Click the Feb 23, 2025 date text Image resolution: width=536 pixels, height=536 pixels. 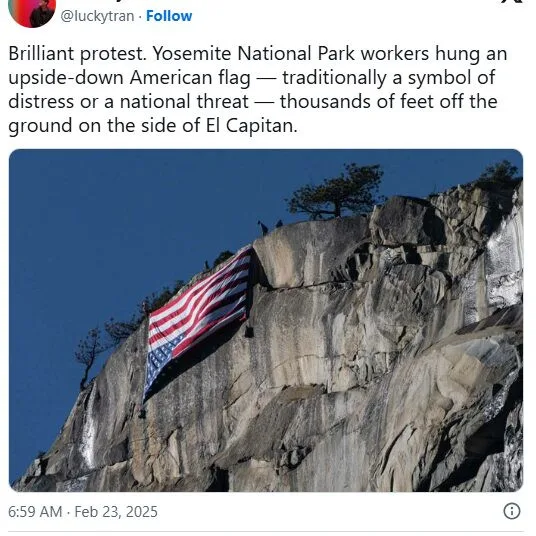click(x=116, y=512)
